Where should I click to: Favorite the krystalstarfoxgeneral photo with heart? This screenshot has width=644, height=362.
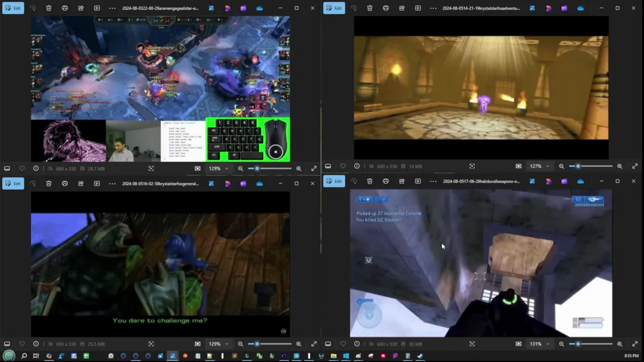click(x=22, y=344)
